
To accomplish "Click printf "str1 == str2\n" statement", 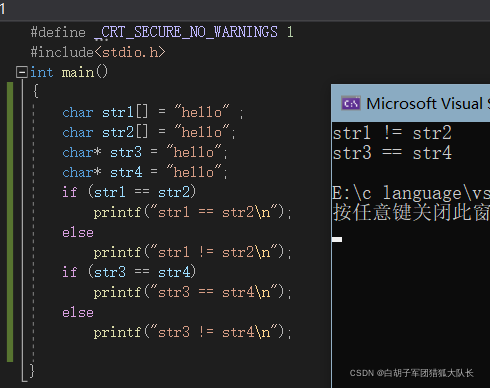I will [x=193, y=212].
